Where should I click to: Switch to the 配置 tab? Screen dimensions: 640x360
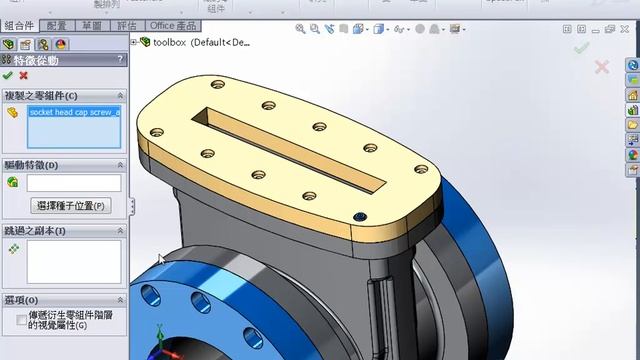click(57, 26)
